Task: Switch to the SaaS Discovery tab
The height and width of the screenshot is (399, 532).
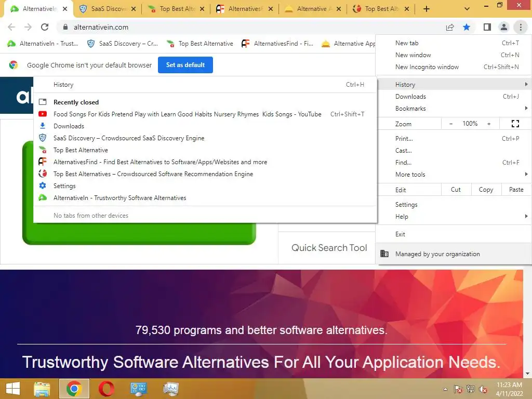Action: 107,9
